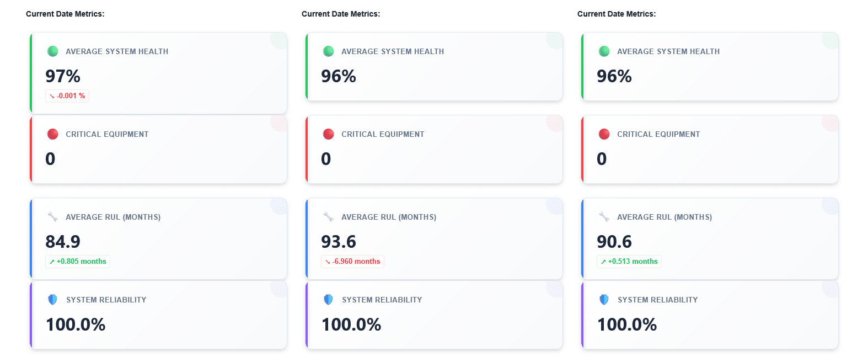
Task: Click the red -6.960 months change badge
Action: coord(352,262)
